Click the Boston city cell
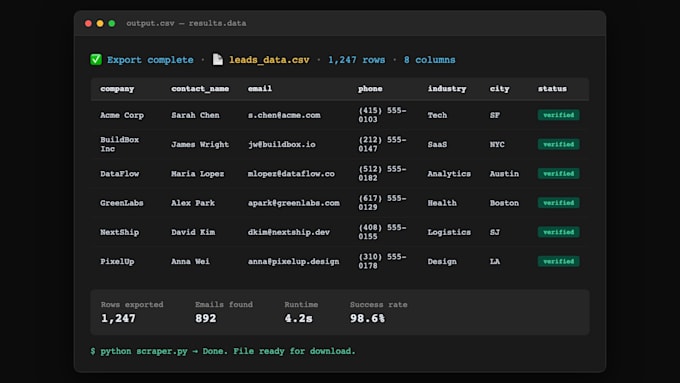680x383 pixels. [504, 203]
